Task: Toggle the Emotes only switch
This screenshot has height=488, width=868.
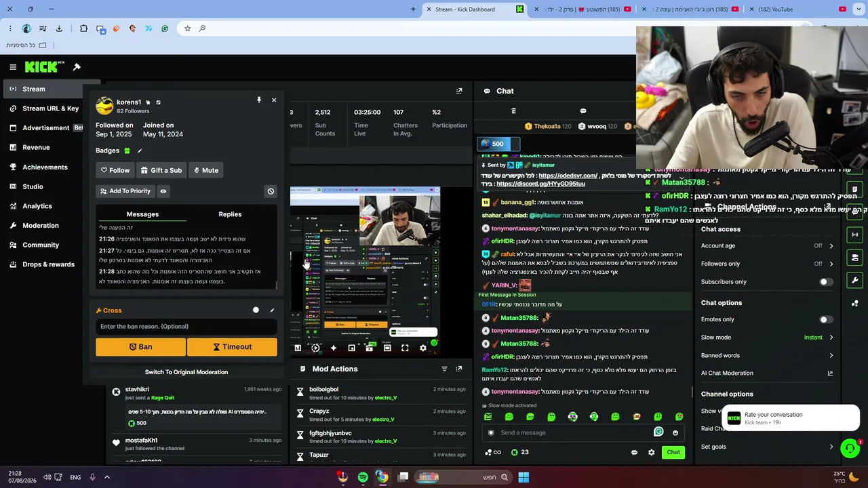Action: coord(826,319)
